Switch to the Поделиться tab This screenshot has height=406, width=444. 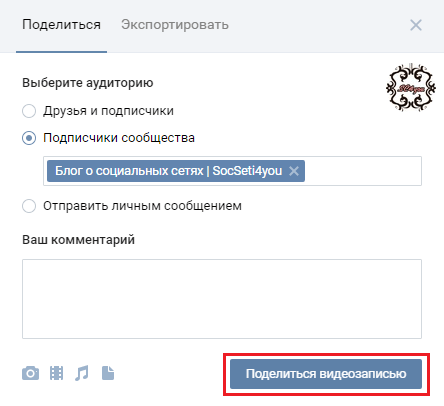(61, 25)
